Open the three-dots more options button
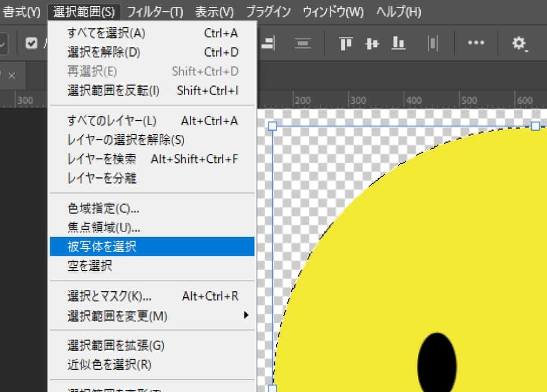This screenshot has height=392, width=547. click(x=476, y=42)
